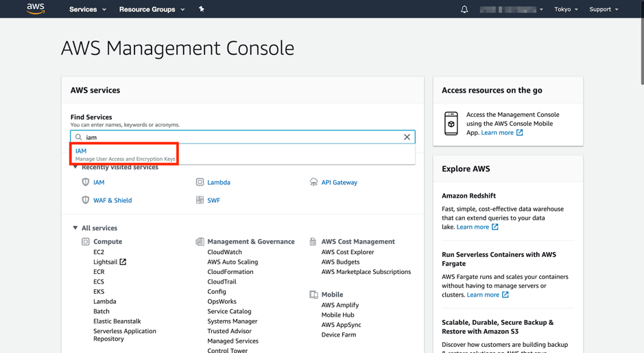Click the WAF & Shield icon
This screenshot has width=644, height=353.
pos(86,201)
